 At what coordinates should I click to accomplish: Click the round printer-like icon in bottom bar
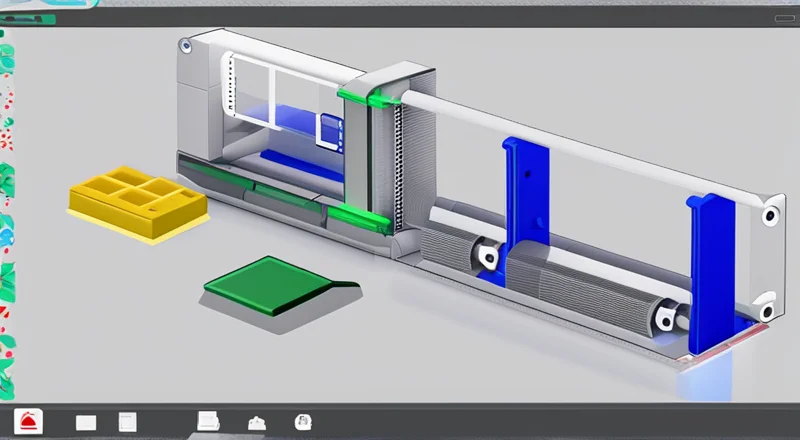pos(302,422)
